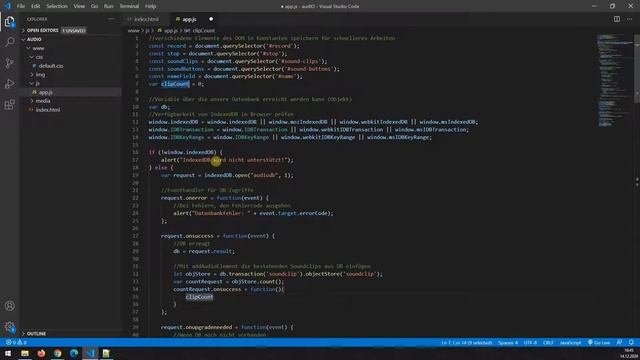Image resolution: width=640 pixels, height=360 pixels.
Task: Open index.html in the explorer tree
Action: 47,110
